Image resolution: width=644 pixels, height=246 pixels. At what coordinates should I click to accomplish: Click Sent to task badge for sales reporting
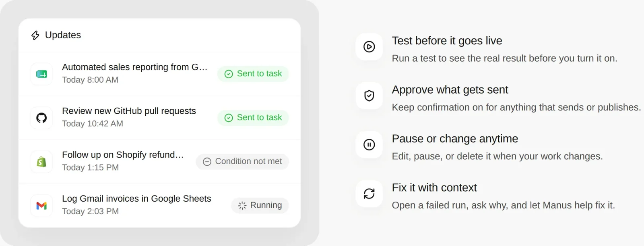point(253,74)
